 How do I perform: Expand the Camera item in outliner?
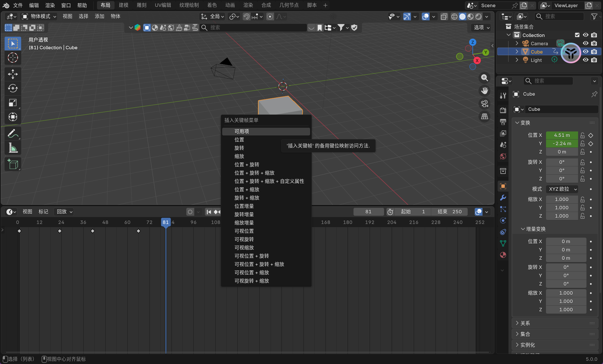pyautogui.click(x=517, y=43)
